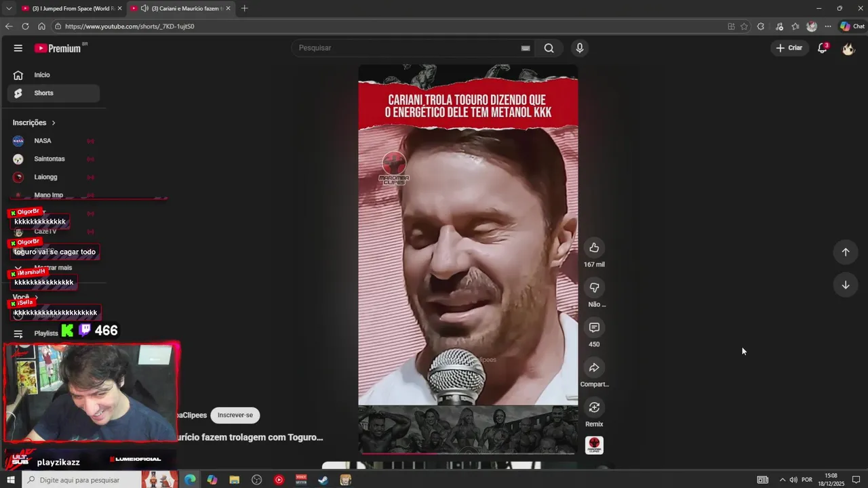Open the Criar create button
Viewport: 868px width, 488px height.
point(789,48)
